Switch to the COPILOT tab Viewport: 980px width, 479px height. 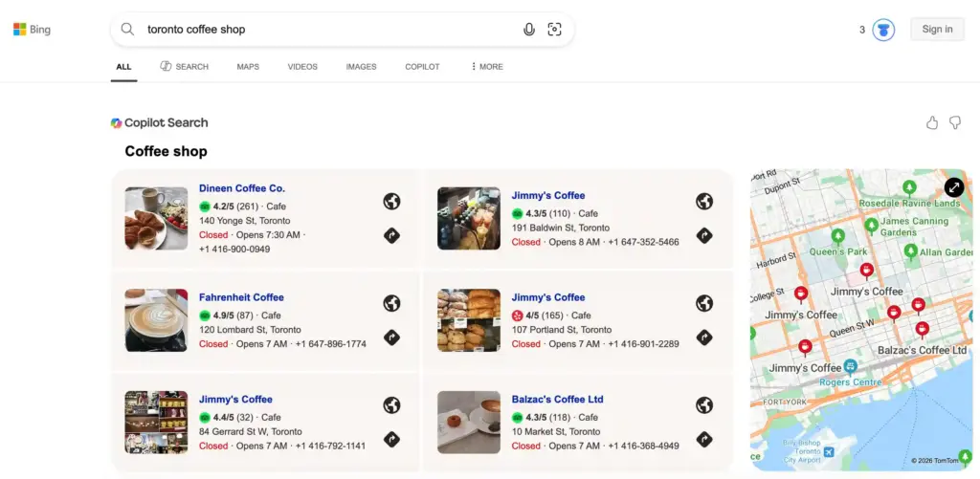pyautogui.click(x=422, y=66)
